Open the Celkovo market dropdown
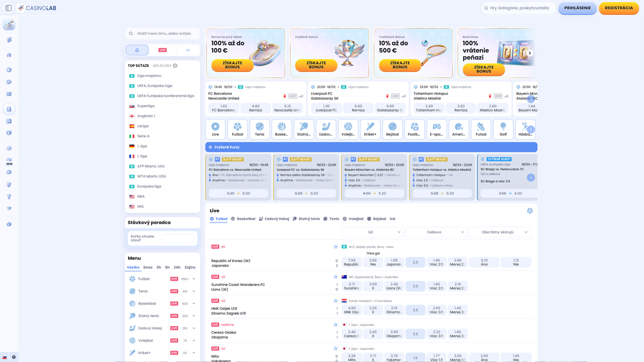This screenshot has height=362, width=644. (436, 232)
